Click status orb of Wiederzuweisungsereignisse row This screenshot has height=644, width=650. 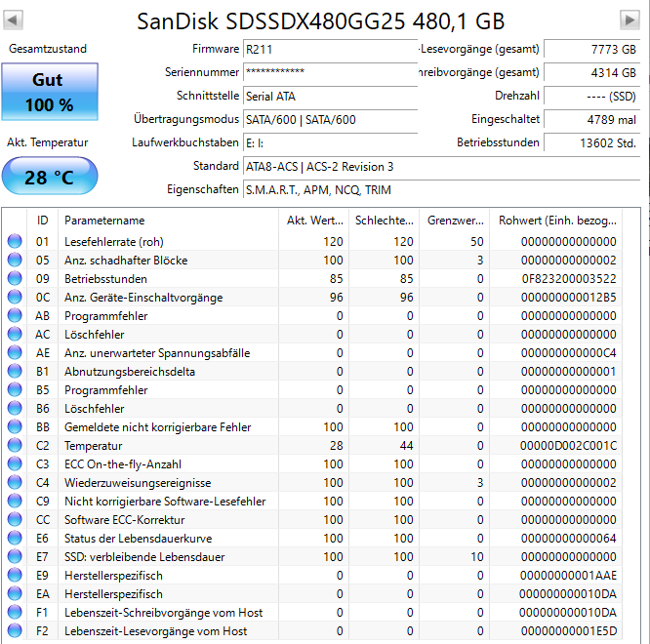coord(15,482)
